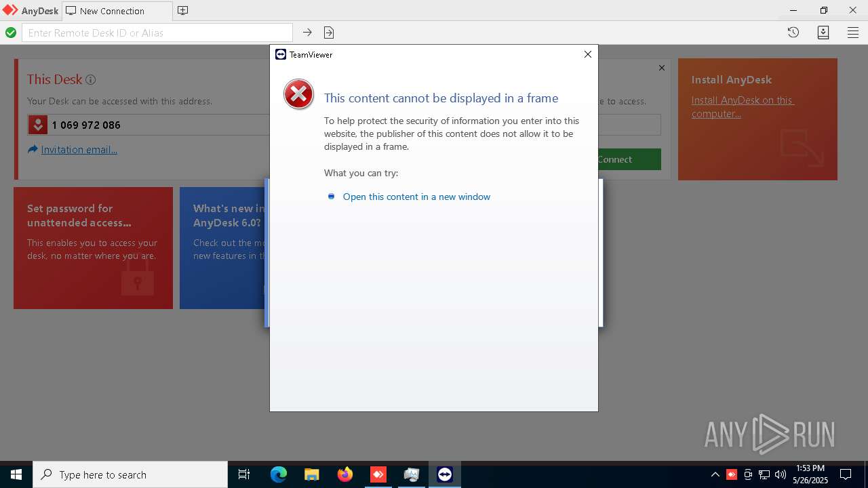Close the TeamViewer dialog window

(x=588, y=54)
